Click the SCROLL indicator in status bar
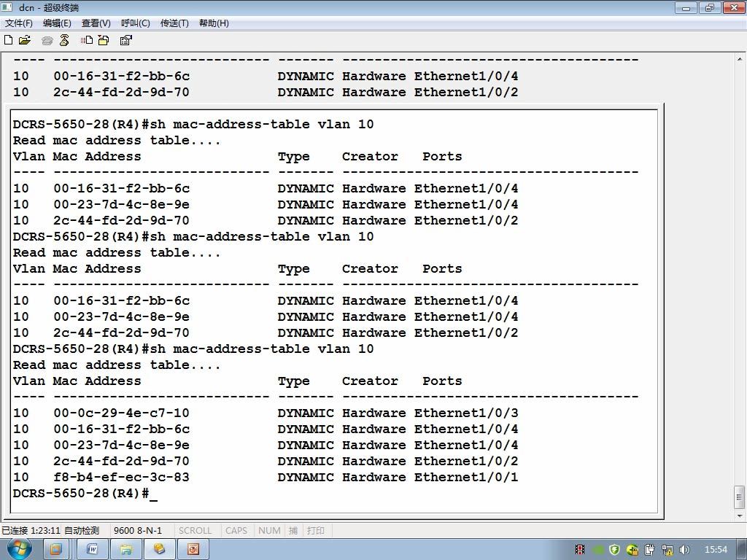747x560 pixels. 195,530
